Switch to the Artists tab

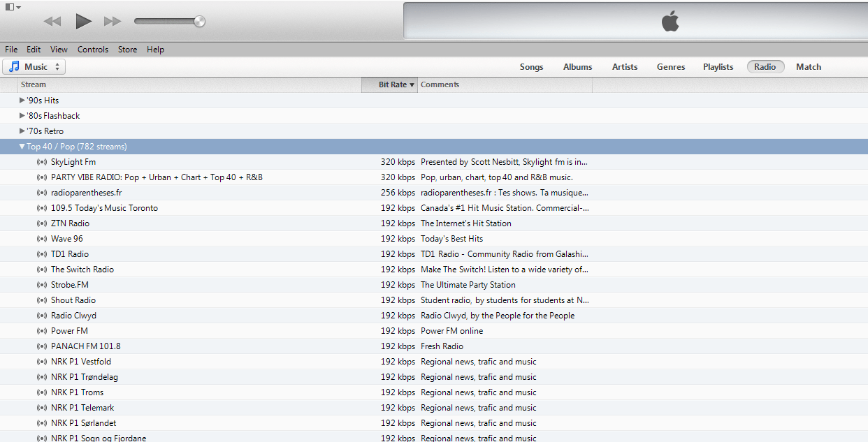click(x=625, y=67)
